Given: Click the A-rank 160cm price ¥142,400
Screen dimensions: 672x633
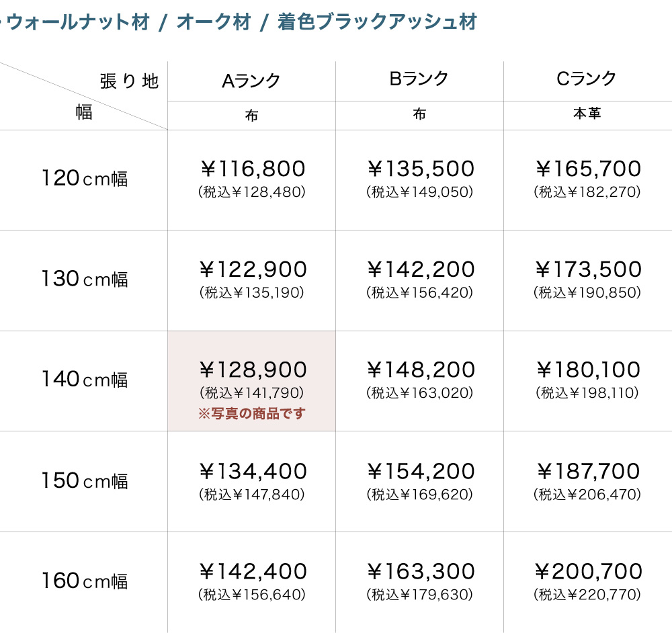Looking at the screenshot, I should pos(253,572).
